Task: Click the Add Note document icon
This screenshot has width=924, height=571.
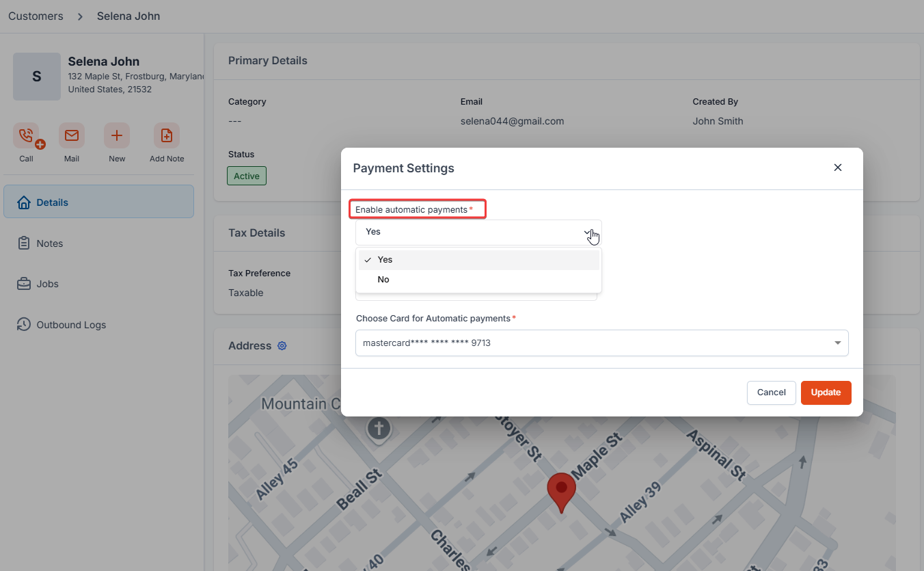Action: [x=167, y=135]
